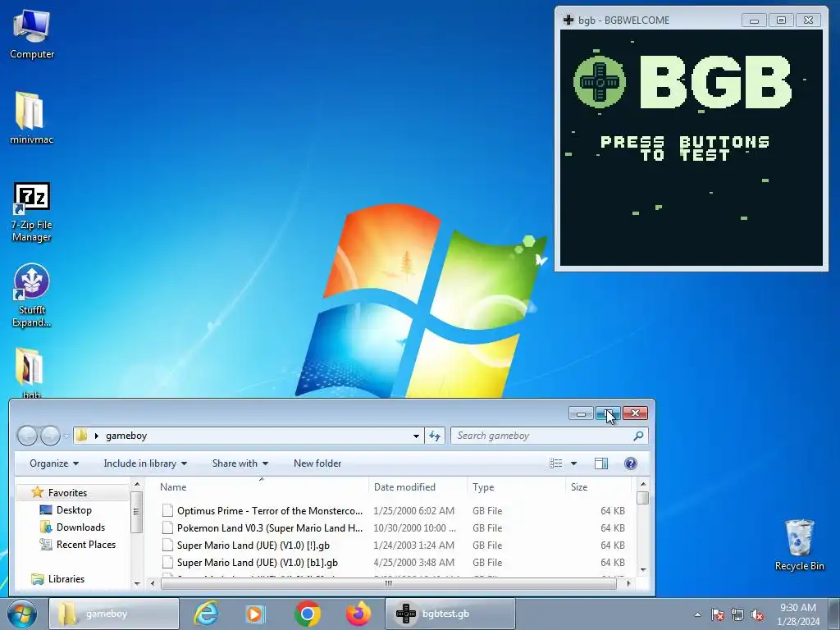Toggle the preview pane
Viewport: 840px width, 630px height.
tap(601, 463)
